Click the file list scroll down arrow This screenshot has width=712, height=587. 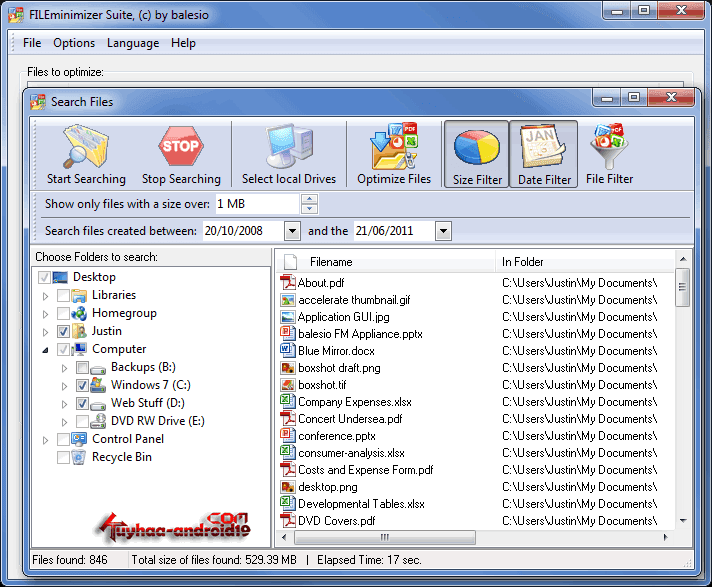683,520
